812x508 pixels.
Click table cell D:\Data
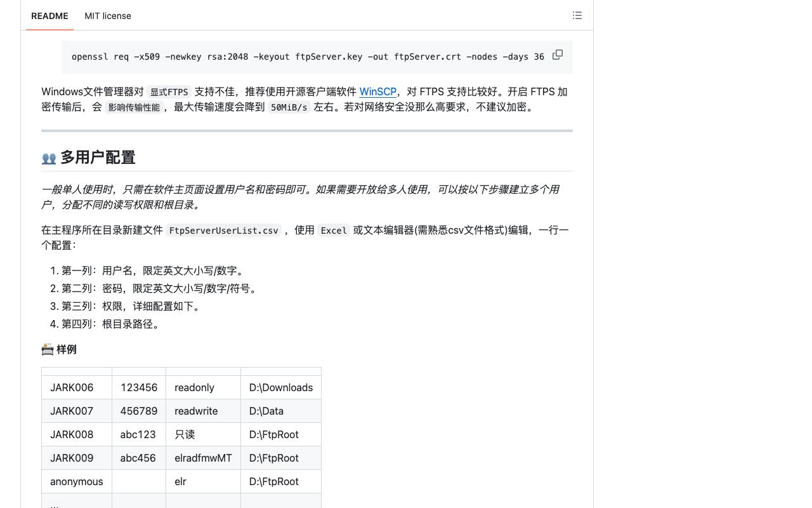click(281, 411)
